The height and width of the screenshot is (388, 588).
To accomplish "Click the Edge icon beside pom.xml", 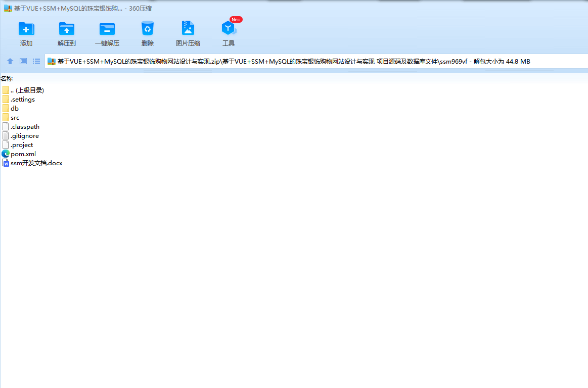I will pyautogui.click(x=6, y=154).
